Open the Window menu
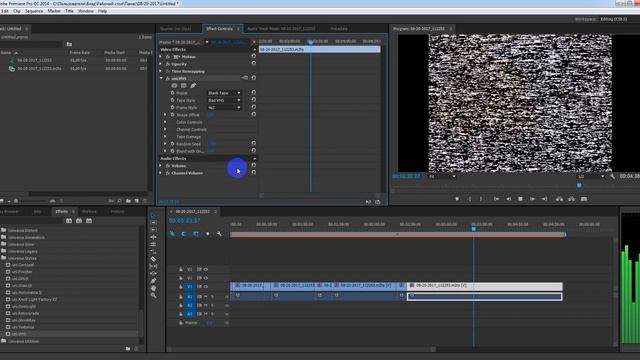The height and width of the screenshot is (360, 640). coord(86,11)
